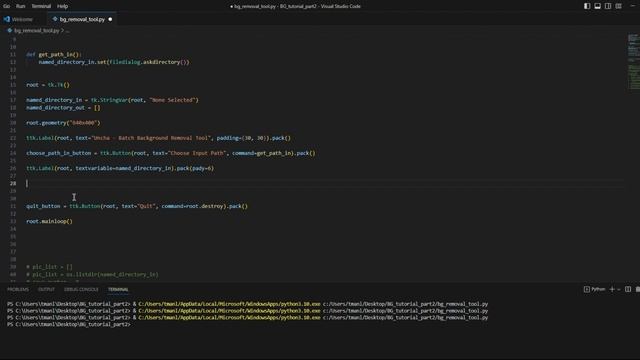Open the Terminal menu
The width and height of the screenshot is (640, 360).
click(x=41, y=6)
